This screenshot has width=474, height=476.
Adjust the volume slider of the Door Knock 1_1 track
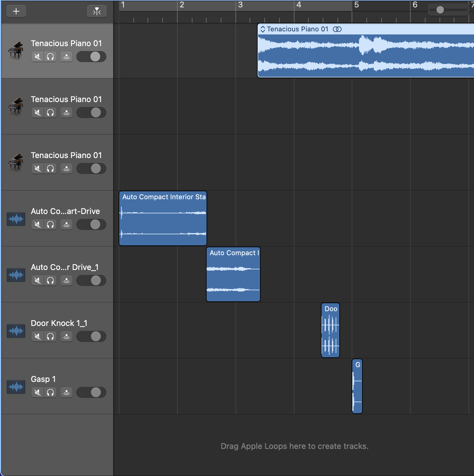91,337
